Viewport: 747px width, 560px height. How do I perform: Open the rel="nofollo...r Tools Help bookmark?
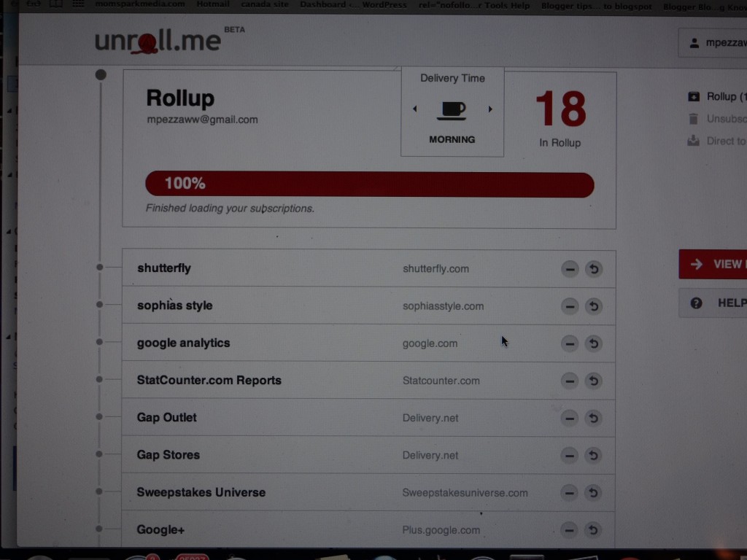(x=474, y=5)
